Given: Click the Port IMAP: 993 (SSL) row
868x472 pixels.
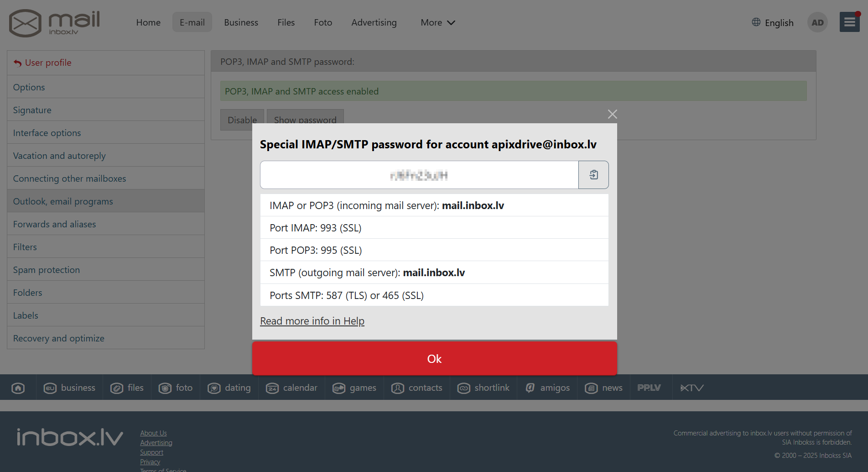Looking at the screenshot, I should click(x=434, y=228).
